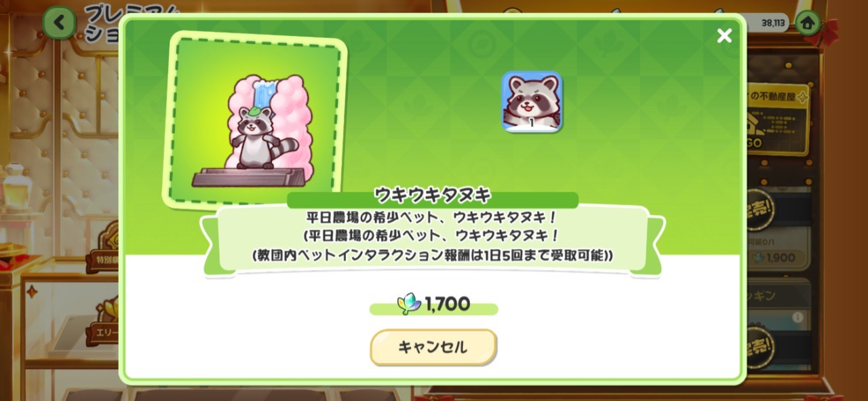Image resolution: width=868 pixels, height=401 pixels.
Task: Tap the info icon on ペンギン item
Action: click(x=797, y=317)
